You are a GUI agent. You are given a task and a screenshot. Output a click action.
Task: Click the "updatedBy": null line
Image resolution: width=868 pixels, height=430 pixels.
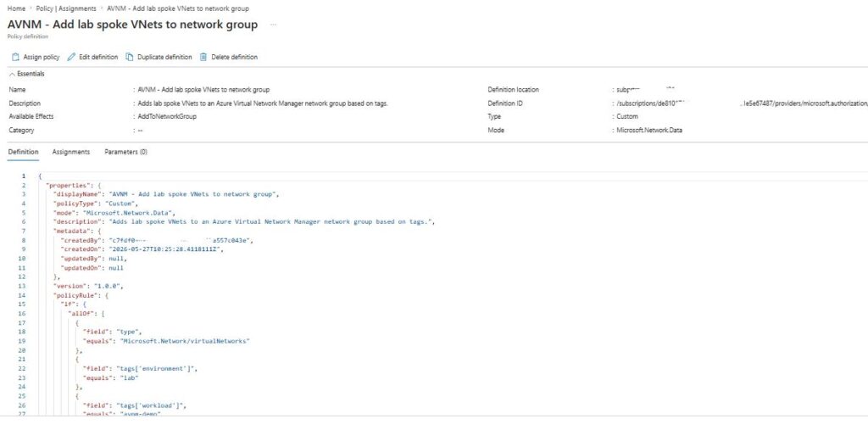(93, 259)
